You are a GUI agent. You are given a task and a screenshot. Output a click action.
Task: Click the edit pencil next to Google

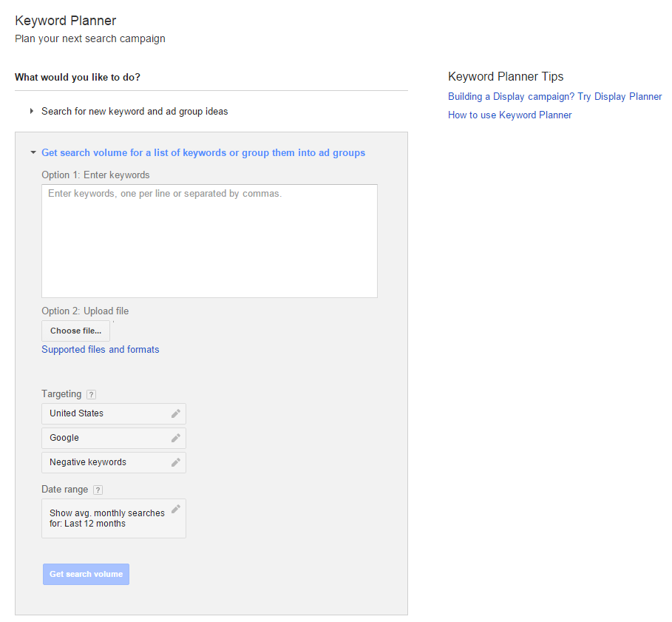point(176,438)
